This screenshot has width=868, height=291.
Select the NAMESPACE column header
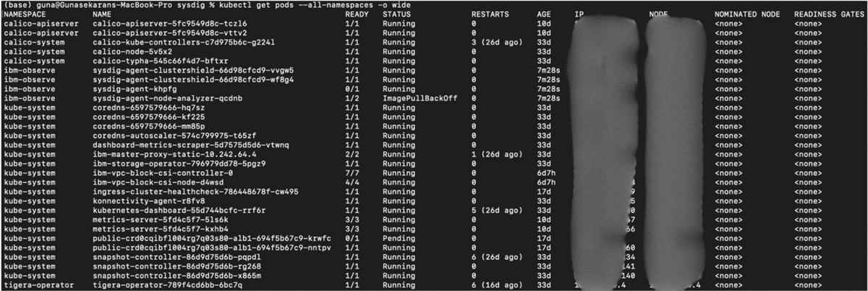[24, 14]
